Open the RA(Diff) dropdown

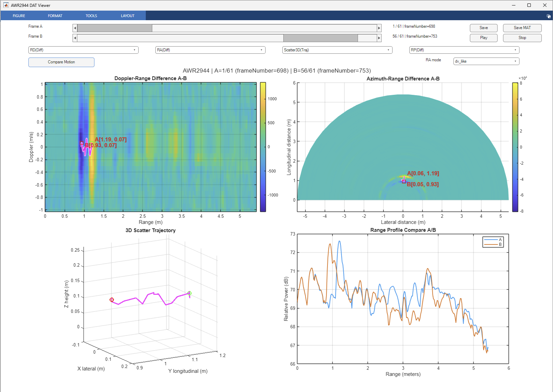point(210,50)
